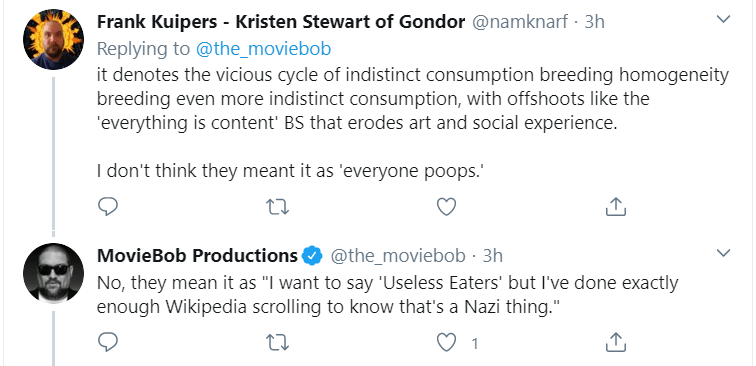
Task: Open more options chevron on MovieBob's tweet
Action: [x=723, y=253]
